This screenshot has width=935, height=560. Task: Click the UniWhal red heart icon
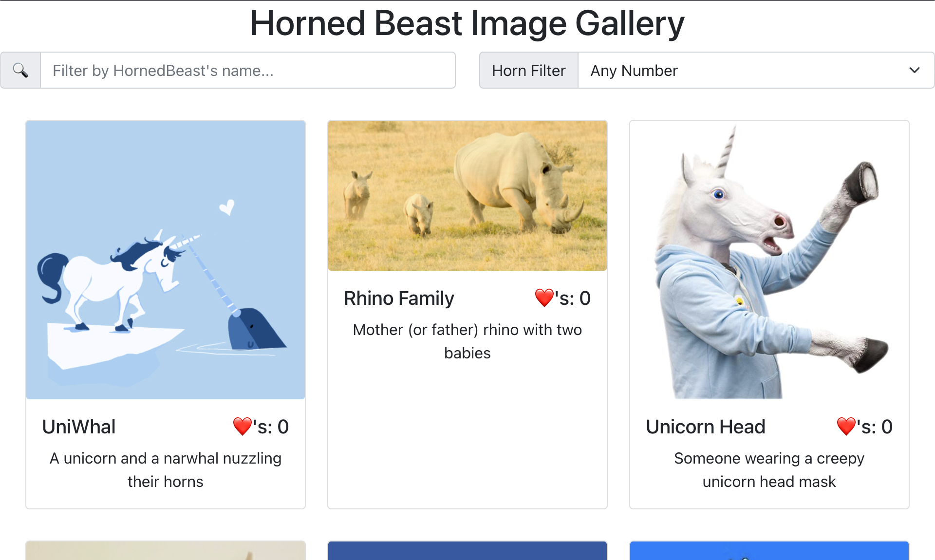click(242, 427)
